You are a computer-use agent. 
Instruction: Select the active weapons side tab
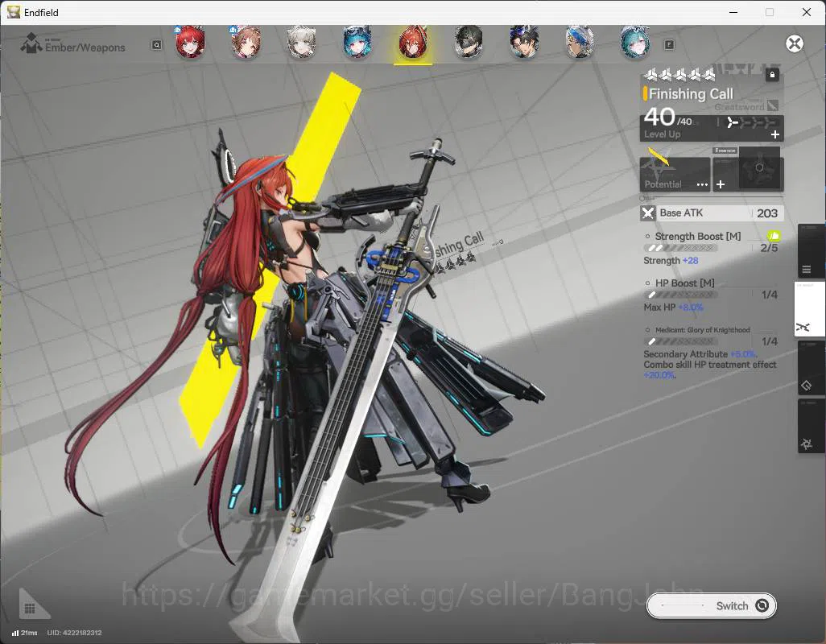tap(808, 309)
